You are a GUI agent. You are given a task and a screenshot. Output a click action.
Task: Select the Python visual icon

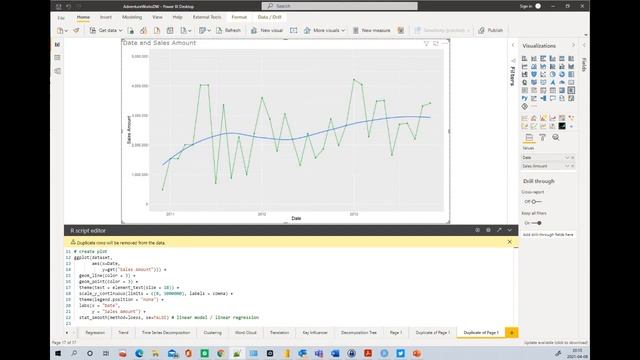click(x=524, y=98)
